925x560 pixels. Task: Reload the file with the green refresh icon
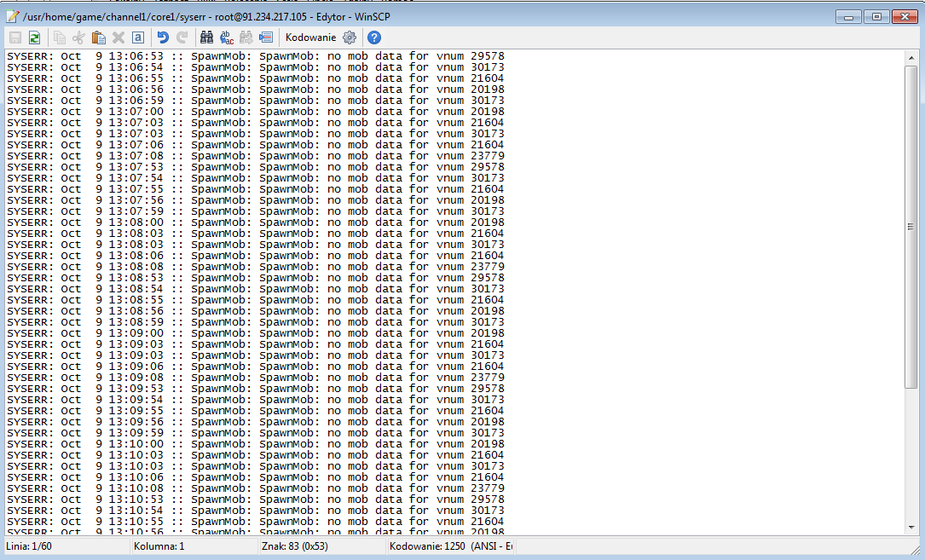pos(35,38)
